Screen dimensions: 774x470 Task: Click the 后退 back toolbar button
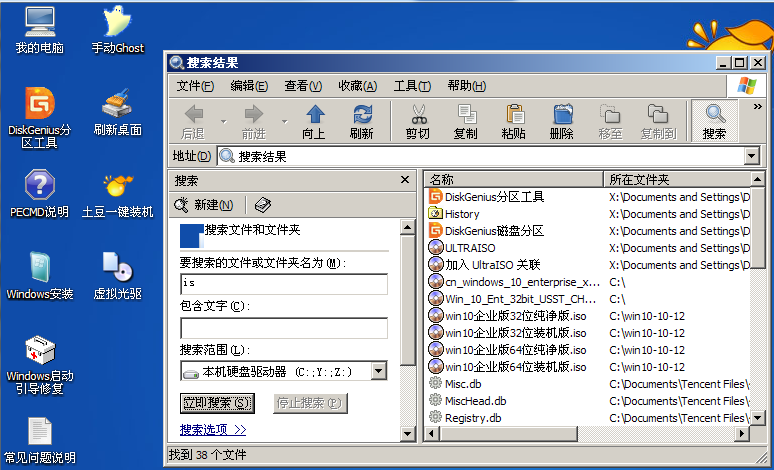pos(193,121)
